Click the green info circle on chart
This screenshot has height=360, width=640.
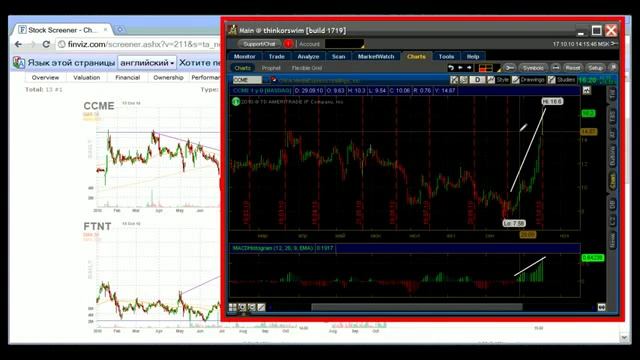236,102
